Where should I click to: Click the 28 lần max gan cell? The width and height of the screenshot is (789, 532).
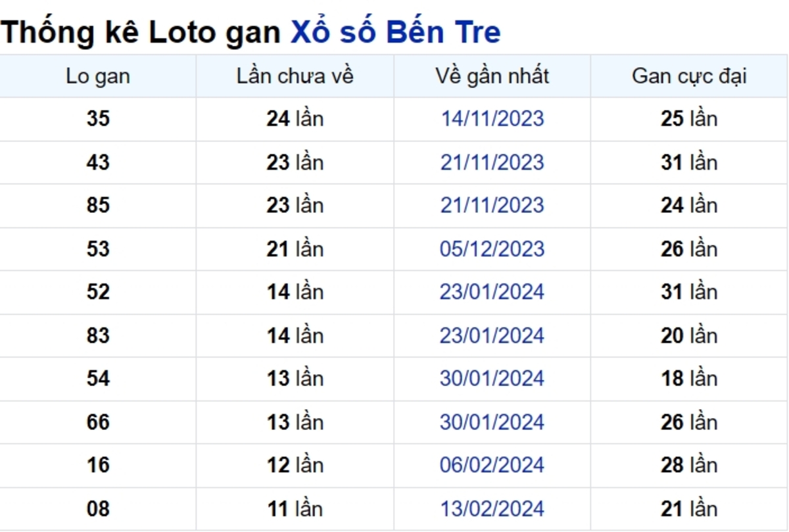(x=690, y=466)
